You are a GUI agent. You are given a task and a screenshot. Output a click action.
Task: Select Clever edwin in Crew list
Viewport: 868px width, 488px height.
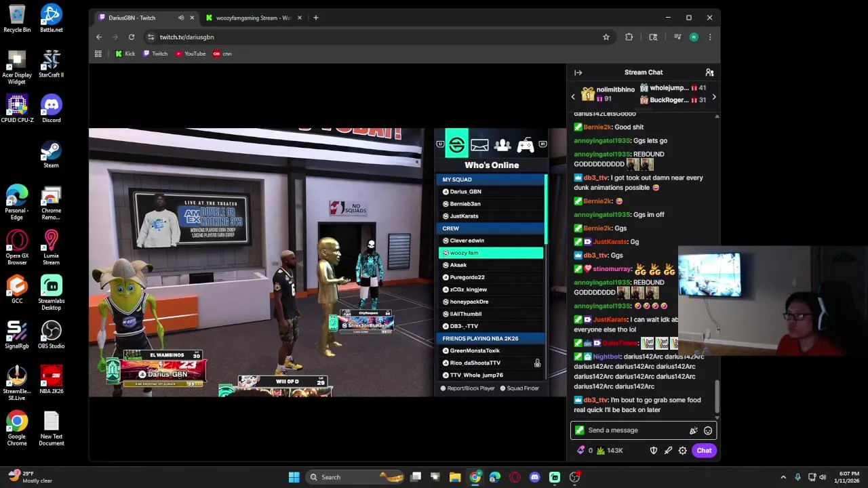[x=491, y=241]
